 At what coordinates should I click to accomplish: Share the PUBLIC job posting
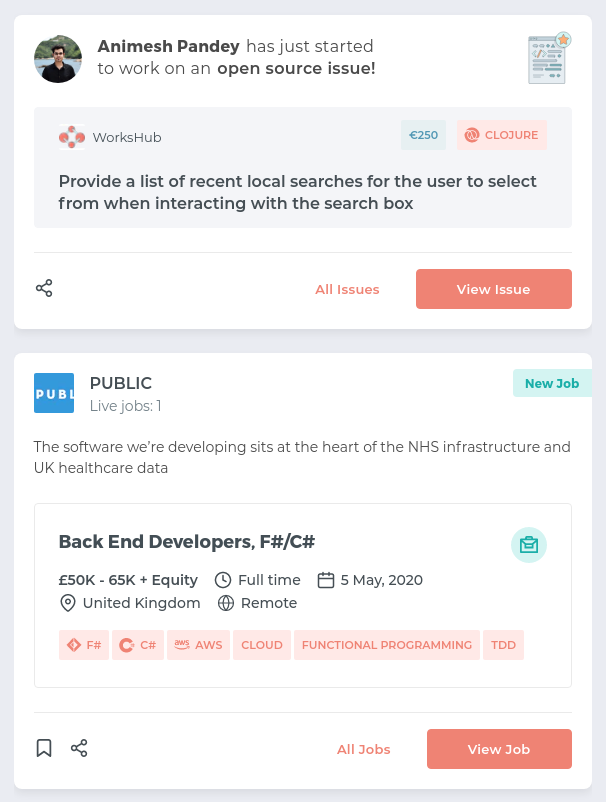79,748
